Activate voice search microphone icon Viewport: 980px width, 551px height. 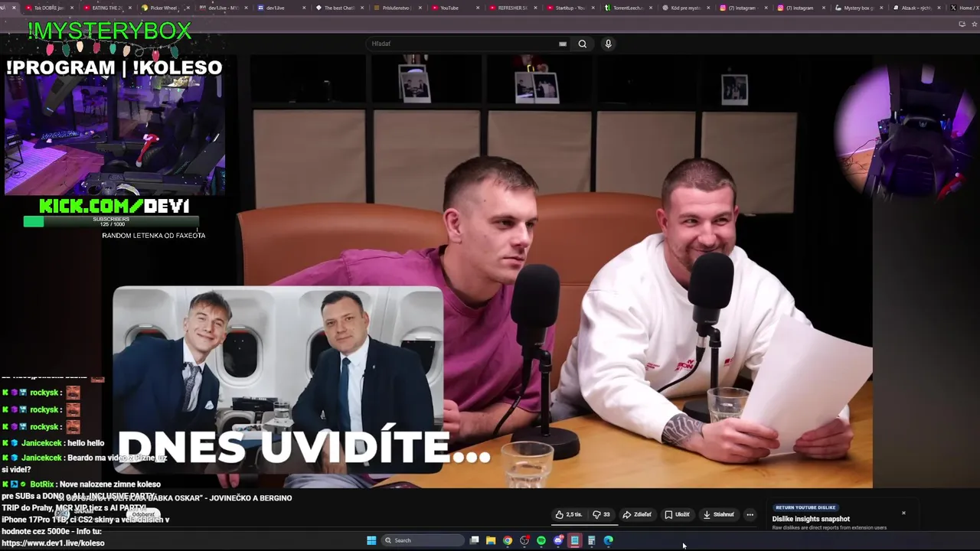pyautogui.click(x=608, y=44)
